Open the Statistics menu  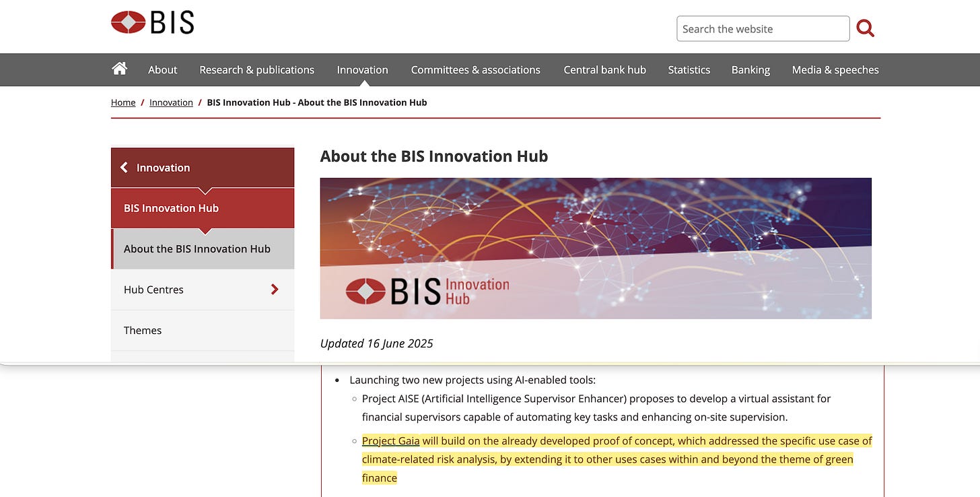point(689,69)
